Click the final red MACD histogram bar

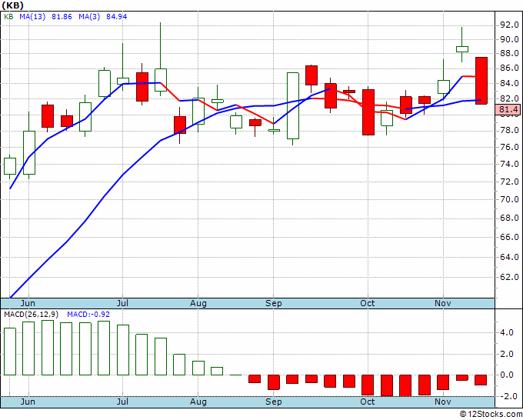481,380
